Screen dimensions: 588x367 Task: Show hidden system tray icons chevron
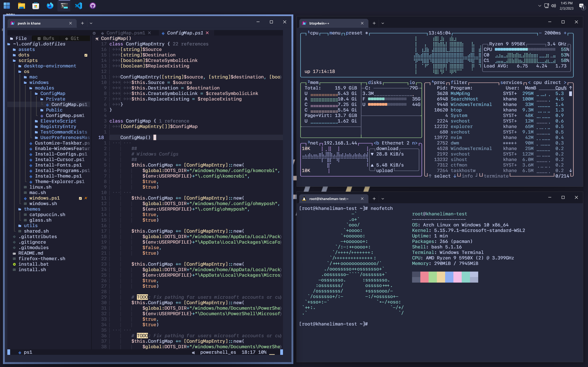click(x=540, y=6)
